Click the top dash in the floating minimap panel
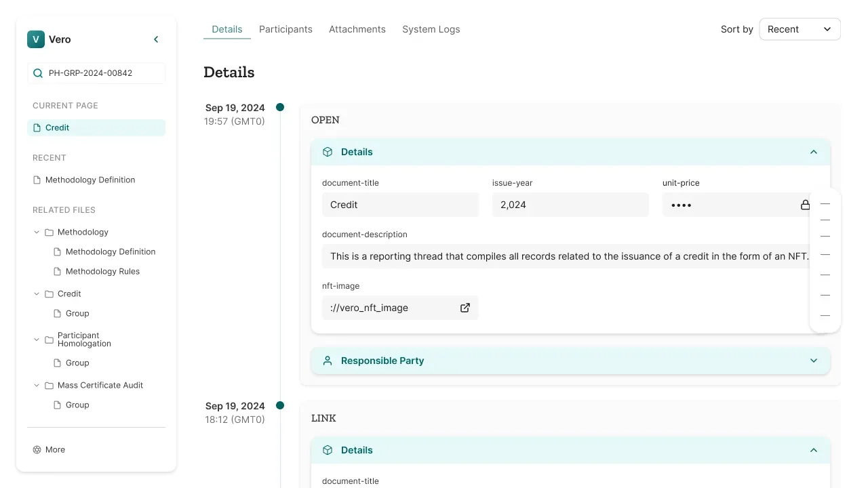The width and height of the screenshot is (868, 488). pos(825,203)
